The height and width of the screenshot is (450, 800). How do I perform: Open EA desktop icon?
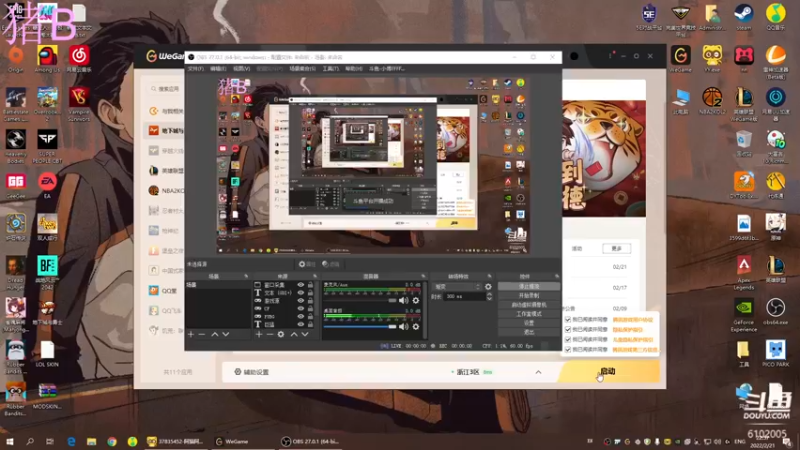click(x=47, y=185)
